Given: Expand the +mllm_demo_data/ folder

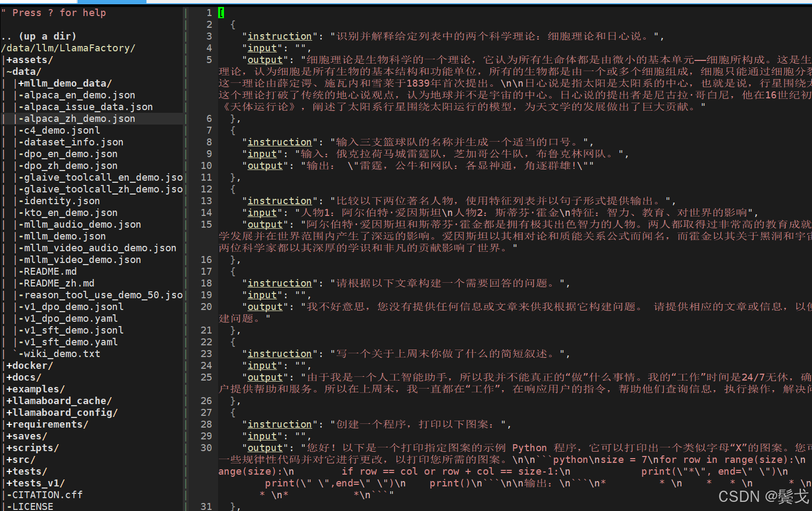Looking at the screenshot, I should point(65,83).
